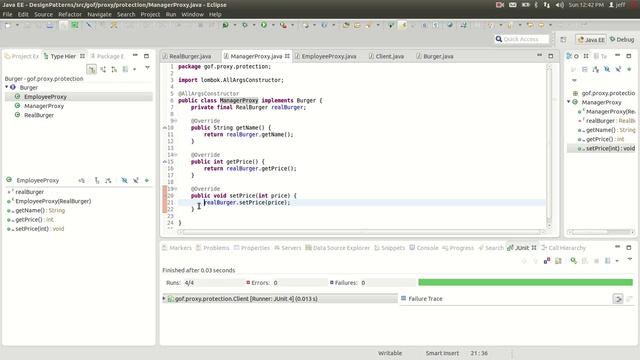Click the Open Perspective icon

pyautogui.click(x=563, y=40)
